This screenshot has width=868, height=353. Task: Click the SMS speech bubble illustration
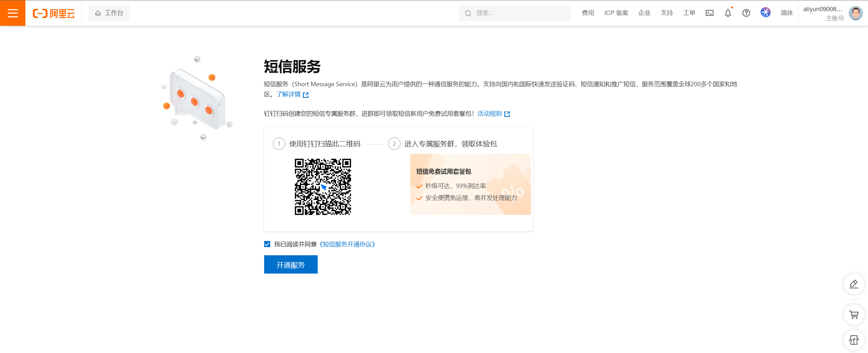click(197, 99)
